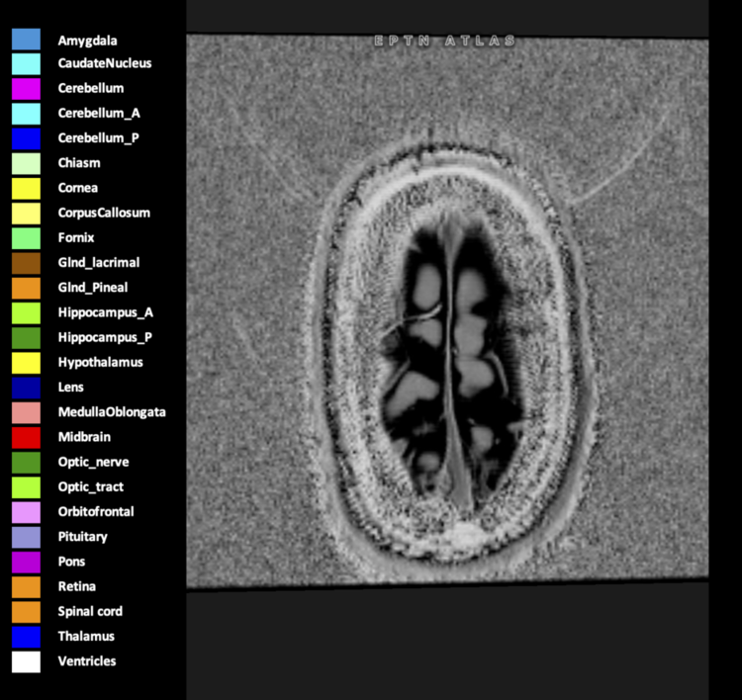742x700 pixels.
Task: Click the Midbrain label
Action: click(84, 437)
